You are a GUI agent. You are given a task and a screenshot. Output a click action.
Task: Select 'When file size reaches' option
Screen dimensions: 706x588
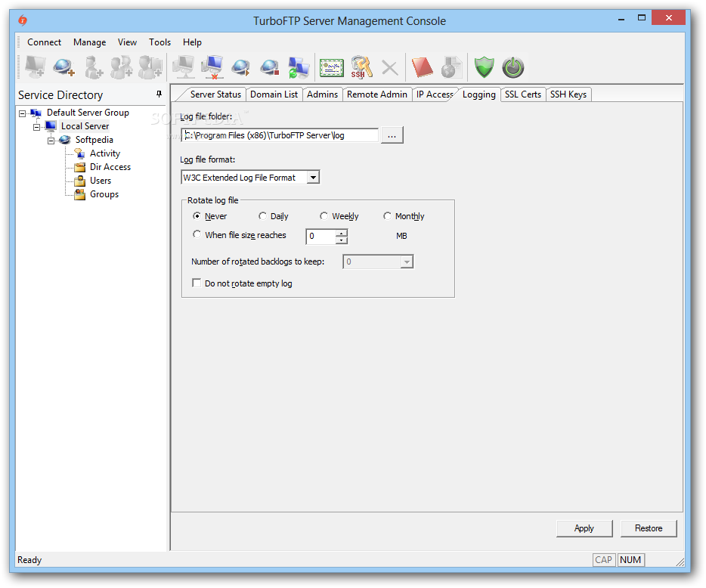pos(197,234)
